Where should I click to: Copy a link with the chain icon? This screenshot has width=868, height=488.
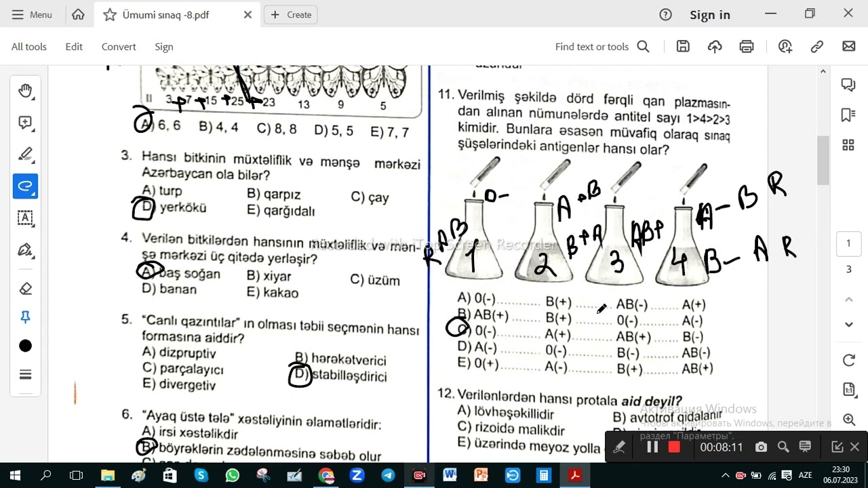[x=817, y=46]
